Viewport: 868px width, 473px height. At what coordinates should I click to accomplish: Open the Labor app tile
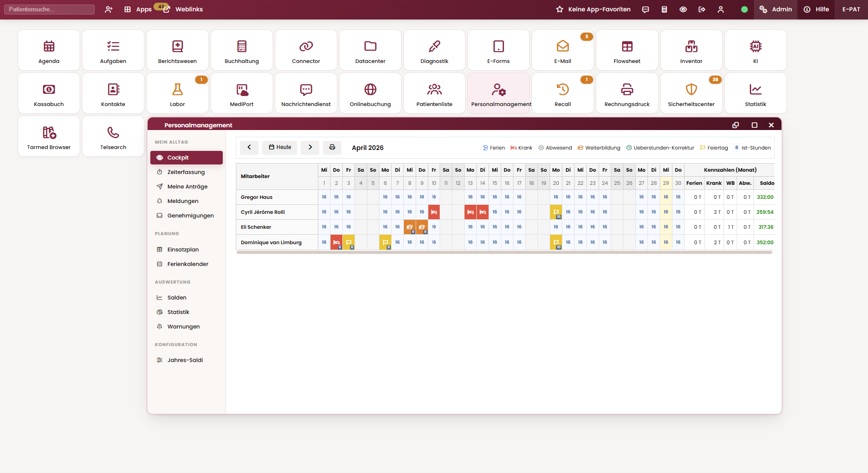click(x=177, y=93)
